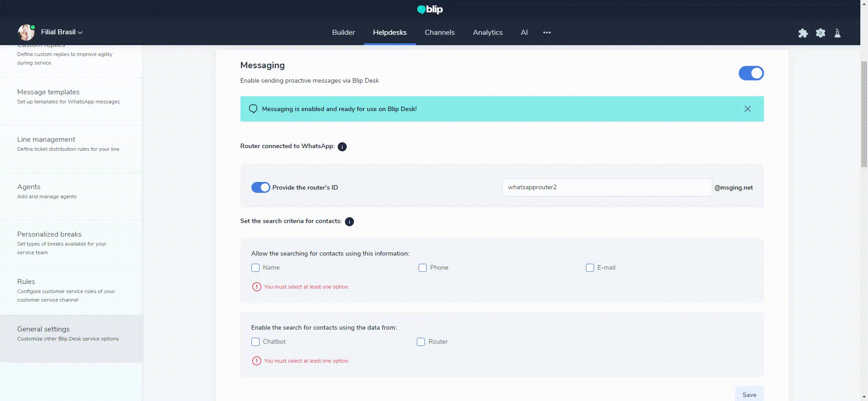This screenshot has height=401, width=868.
Task: Switch to the Channels tab
Action: (440, 33)
